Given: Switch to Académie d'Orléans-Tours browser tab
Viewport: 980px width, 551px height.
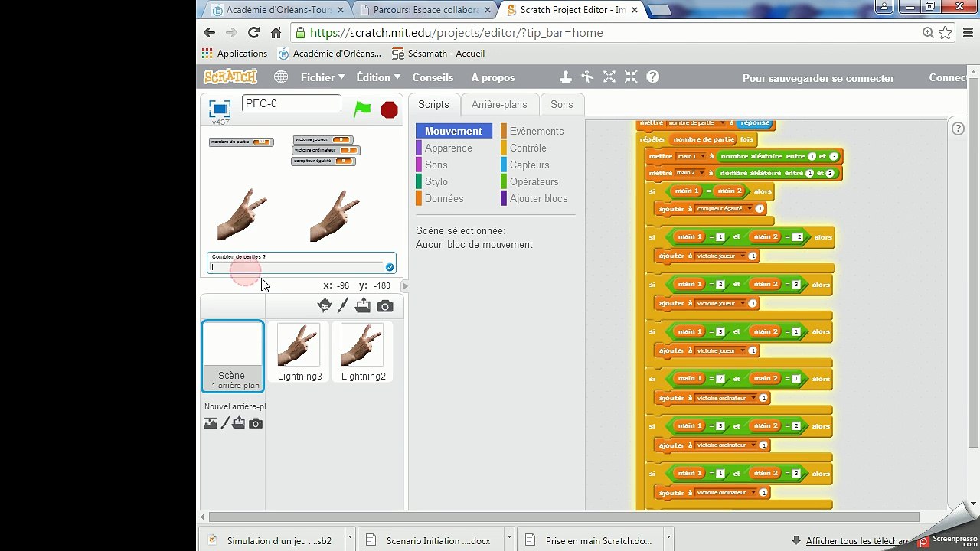Looking at the screenshot, I should pyautogui.click(x=279, y=10).
